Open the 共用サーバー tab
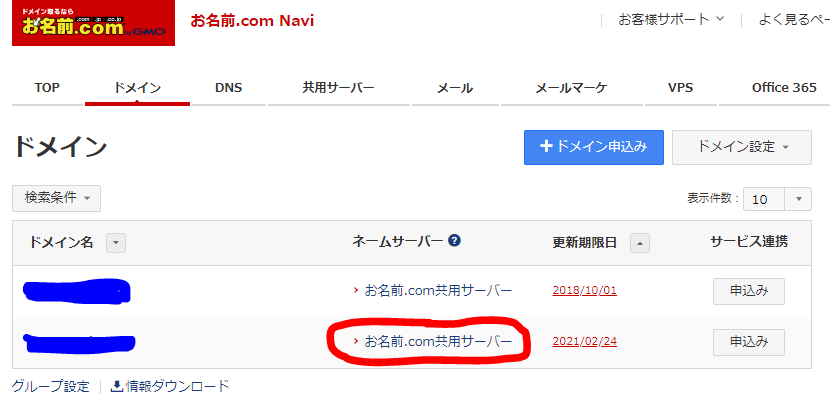Image resolution: width=830 pixels, height=416 pixels. [338, 88]
